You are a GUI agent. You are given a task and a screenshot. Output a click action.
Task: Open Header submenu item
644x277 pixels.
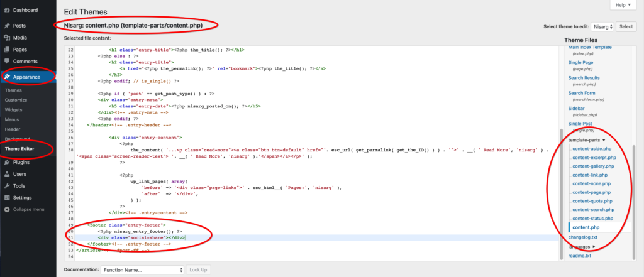(x=13, y=129)
